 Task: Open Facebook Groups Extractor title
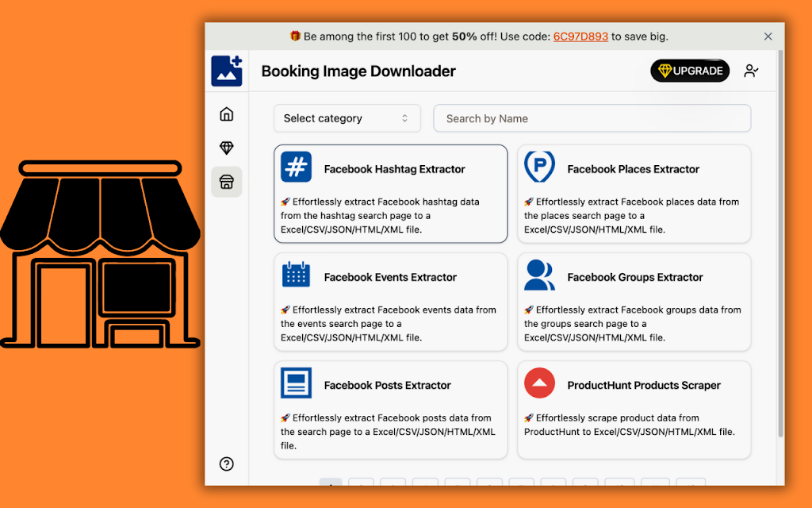click(x=635, y=277)
